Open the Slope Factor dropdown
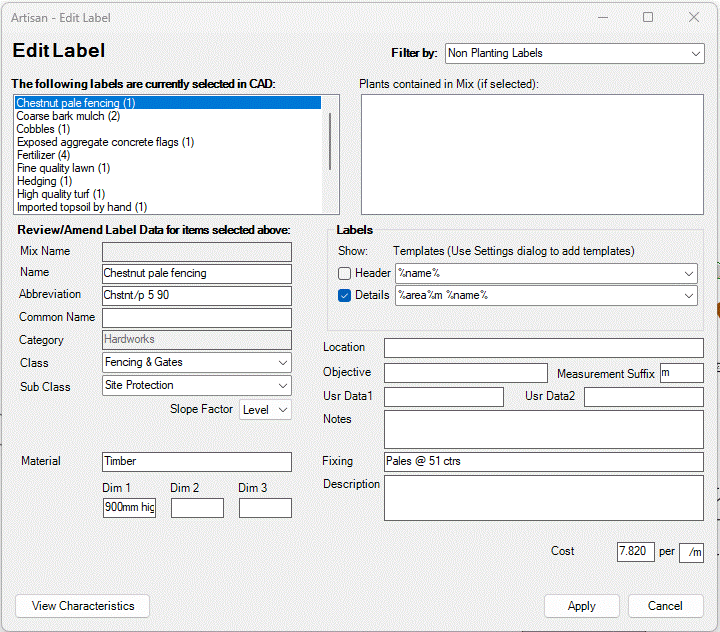The image size is (720, 632). [x=265, y=409]
